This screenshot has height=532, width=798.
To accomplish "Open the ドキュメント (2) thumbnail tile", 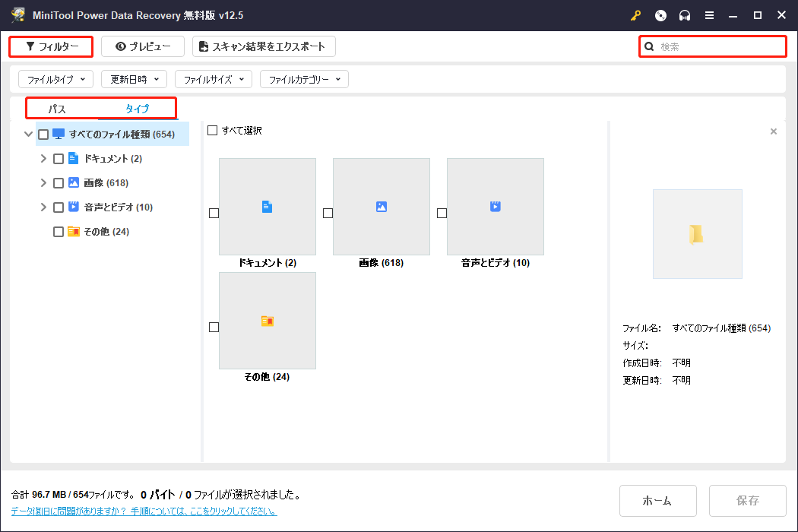I will pos(268,206).
